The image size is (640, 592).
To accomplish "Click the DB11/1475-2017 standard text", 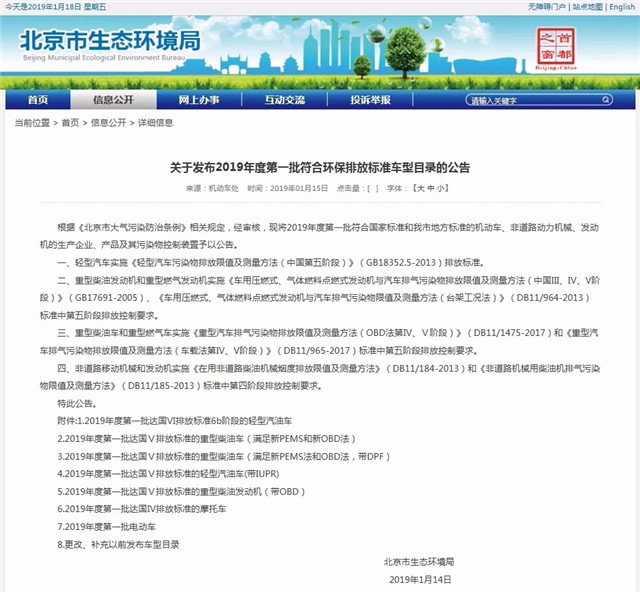I will coord(509,332).
